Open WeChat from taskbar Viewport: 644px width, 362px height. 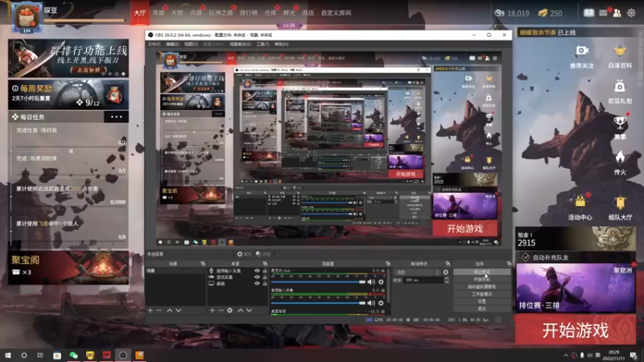[x=73, y=355]
